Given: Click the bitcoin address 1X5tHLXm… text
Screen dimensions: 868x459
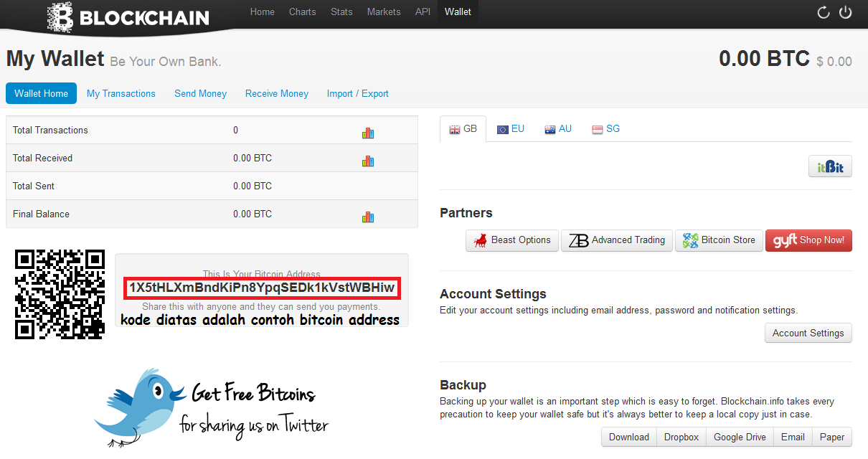Looking at the screenshot, I should pyautogui.click(x=262, y=288).
